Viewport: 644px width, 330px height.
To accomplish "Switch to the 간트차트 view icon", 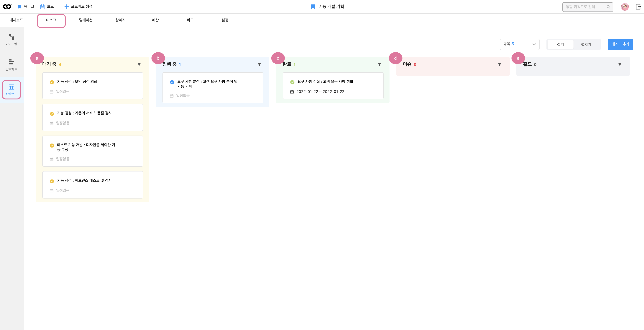I will pos(11,62).
